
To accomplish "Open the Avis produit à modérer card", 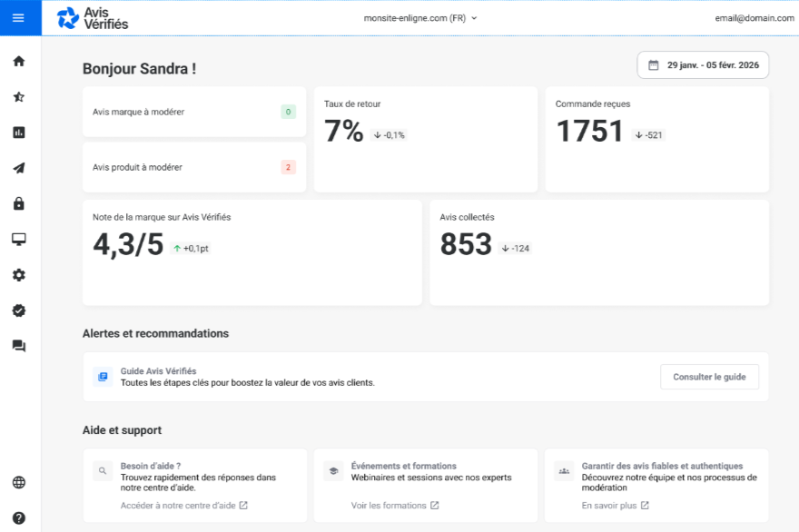I will click(x=193, y=167).
